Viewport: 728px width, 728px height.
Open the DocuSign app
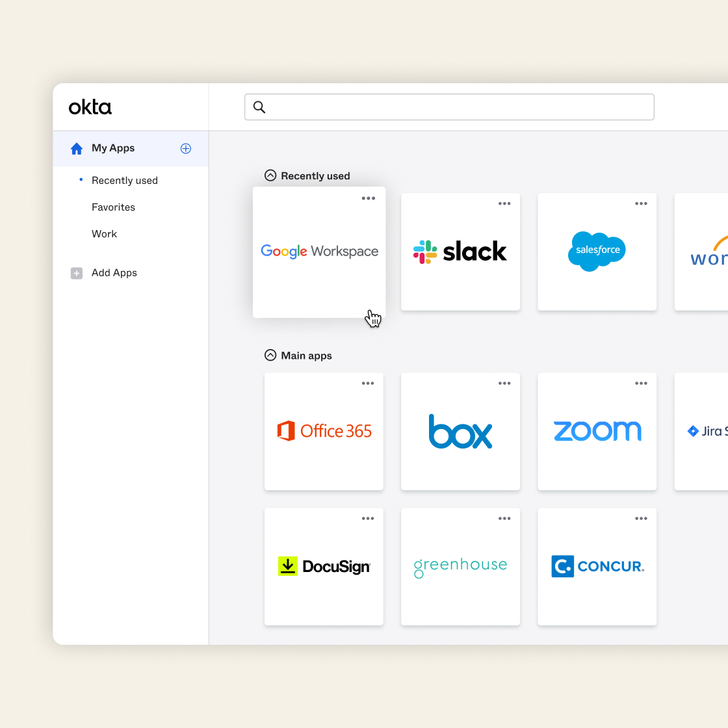tap(324, 567)
